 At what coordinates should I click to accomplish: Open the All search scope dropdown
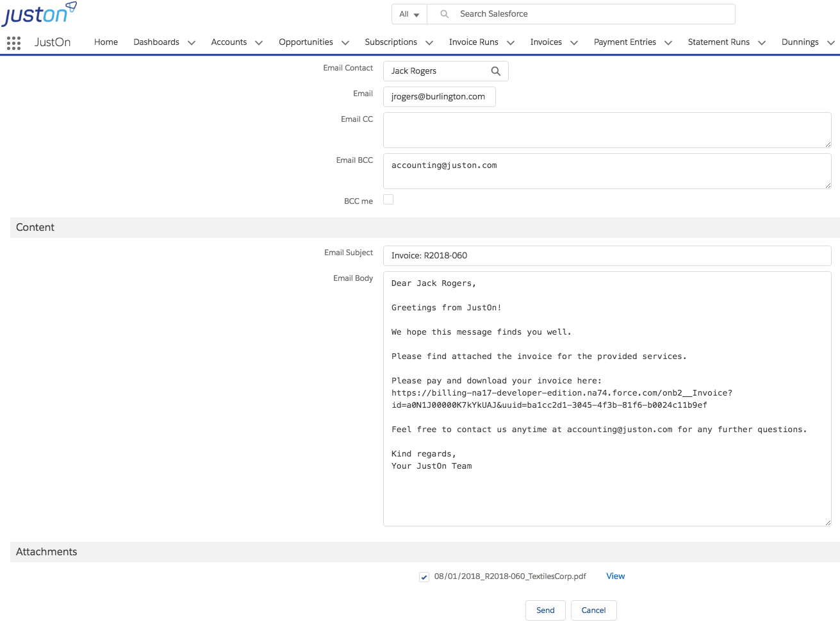point(409,14)
